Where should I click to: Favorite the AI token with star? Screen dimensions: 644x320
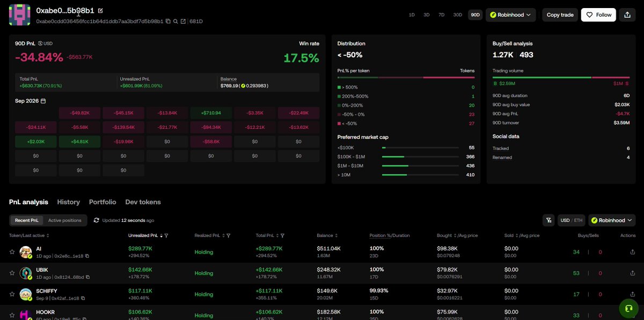click(x=12, y=251)
